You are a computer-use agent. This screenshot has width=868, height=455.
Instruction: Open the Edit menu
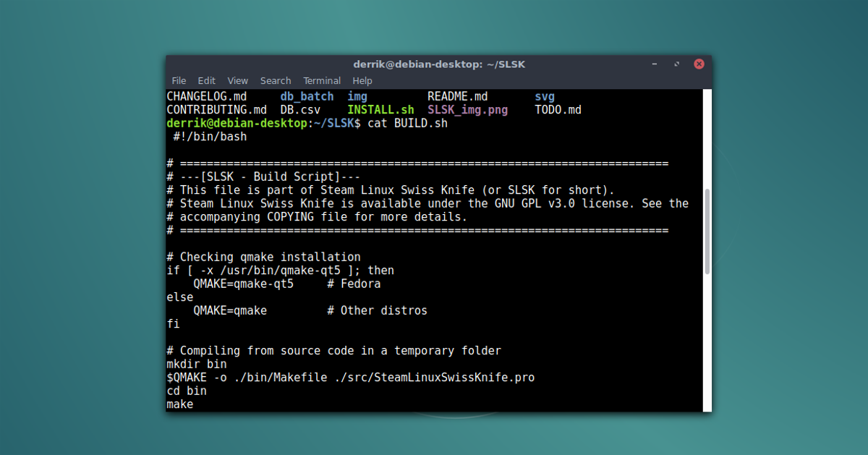coord(207,80)
